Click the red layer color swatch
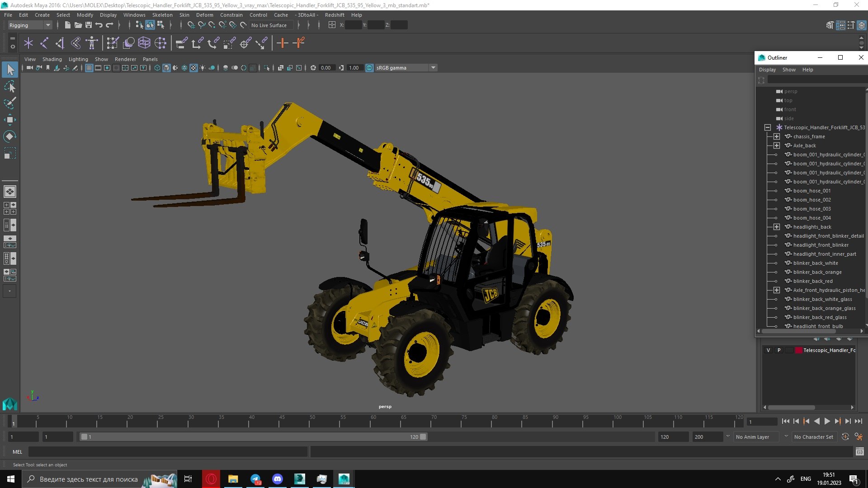868x488 pixels. (799, 350)
